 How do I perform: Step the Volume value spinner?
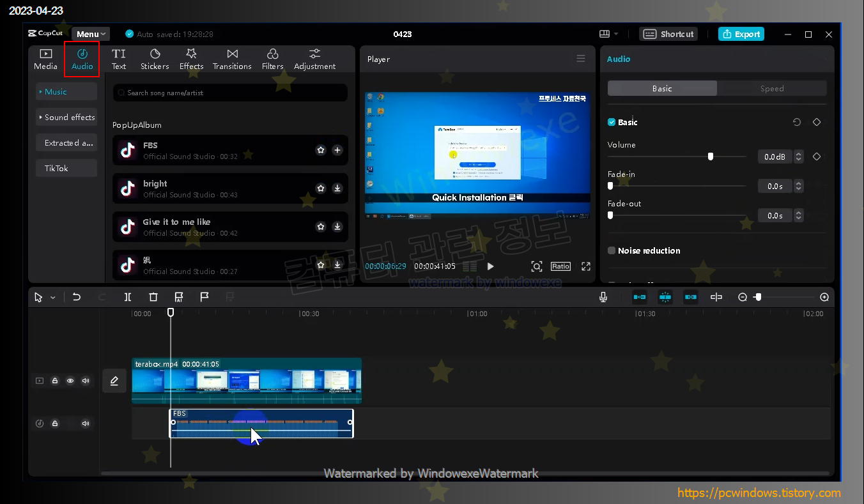tap(799, 157)
